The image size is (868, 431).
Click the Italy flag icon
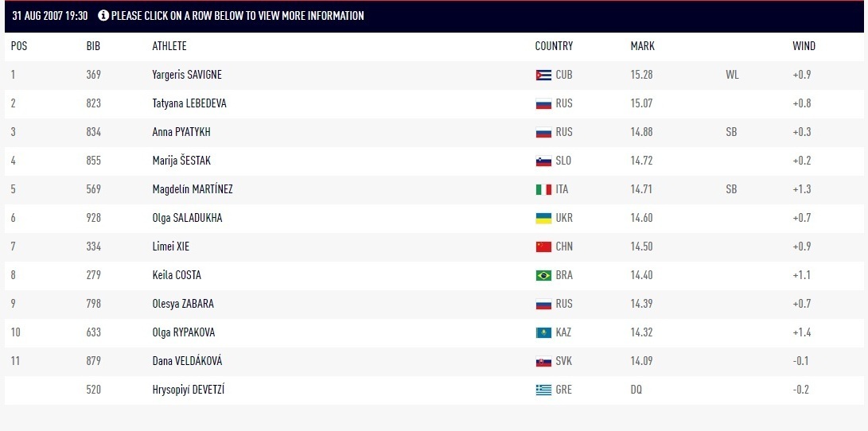coord(543,189)
